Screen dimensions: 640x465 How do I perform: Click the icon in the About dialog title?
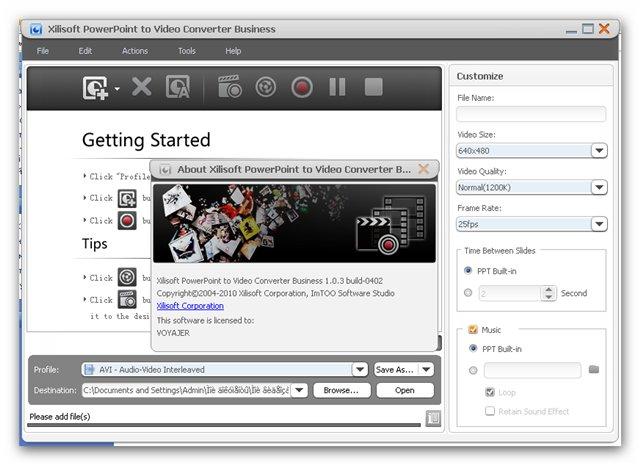(x=165, y=169)
